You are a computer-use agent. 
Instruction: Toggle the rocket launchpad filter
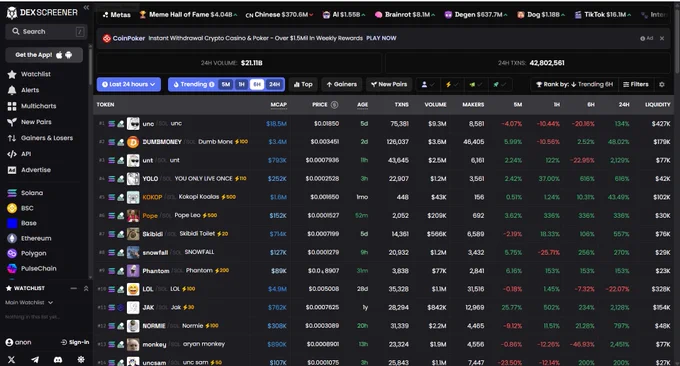499,85
